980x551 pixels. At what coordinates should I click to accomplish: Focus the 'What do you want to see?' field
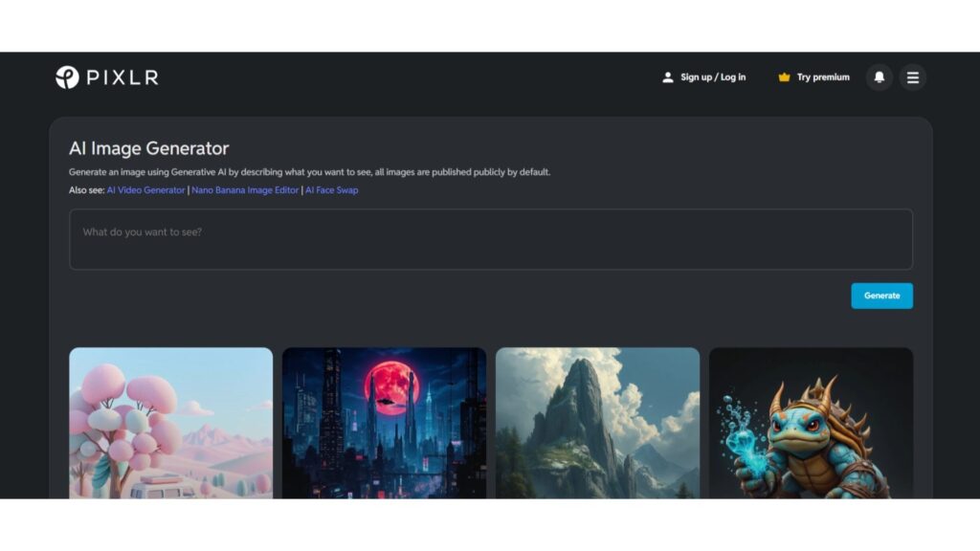coord(490,239)
